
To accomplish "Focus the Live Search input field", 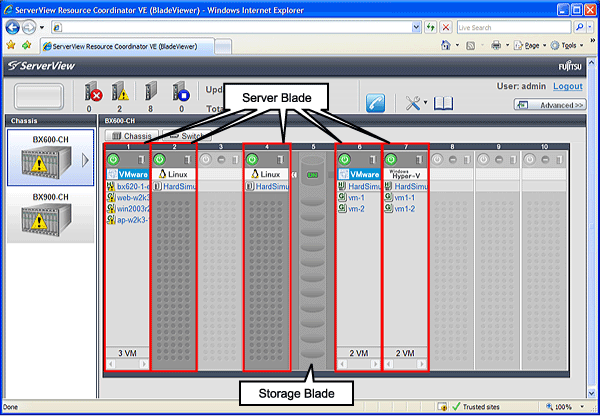I will 514,28.
